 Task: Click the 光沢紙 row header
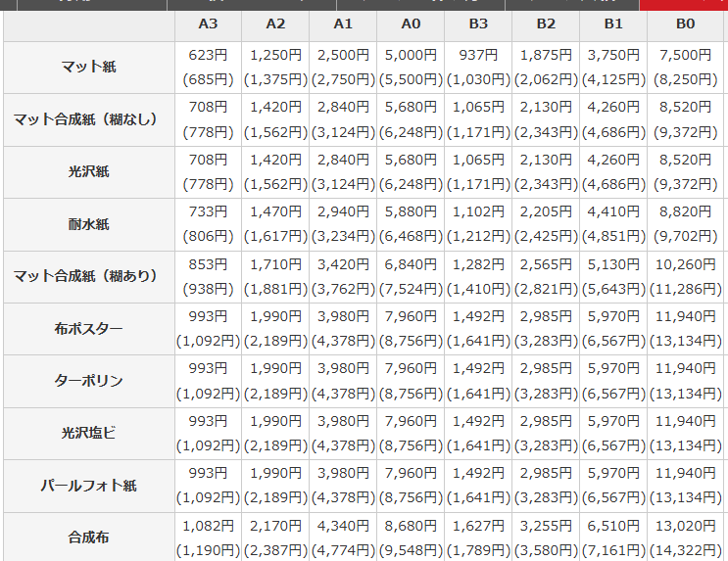coord(89,172)
